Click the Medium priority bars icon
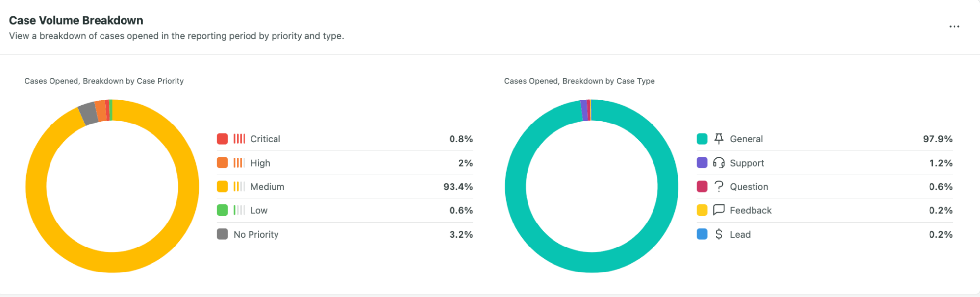The height and width of the screenshot is (297, 980). tap(239, 187)
